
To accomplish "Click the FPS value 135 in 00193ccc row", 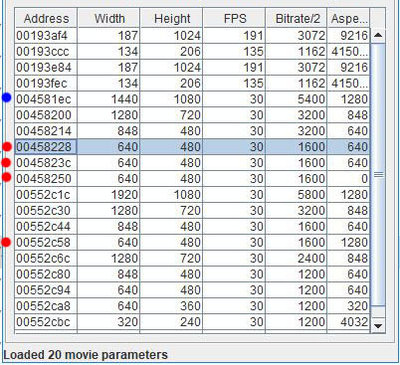I will [x=234, y=51].
